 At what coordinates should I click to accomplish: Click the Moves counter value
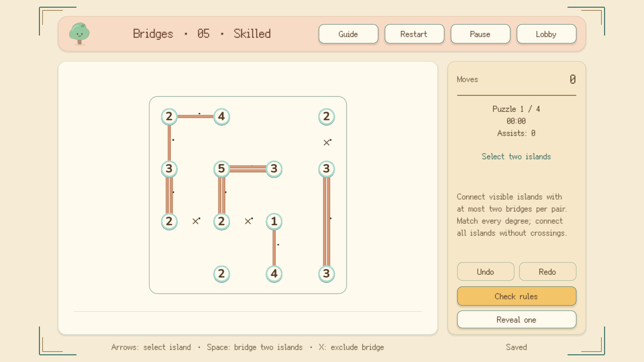click(573, 79)
